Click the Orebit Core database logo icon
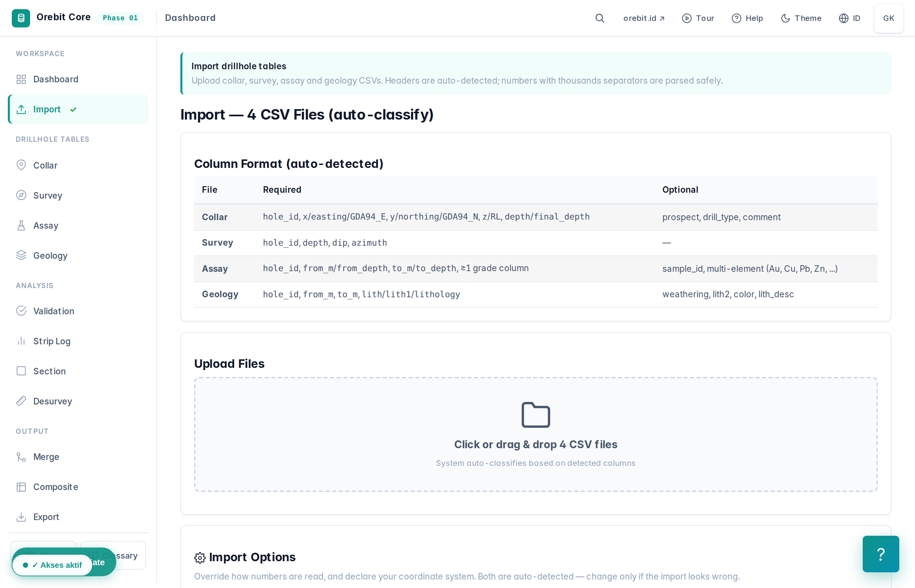The width and height of the screenshot is (915, 588). 21,18
